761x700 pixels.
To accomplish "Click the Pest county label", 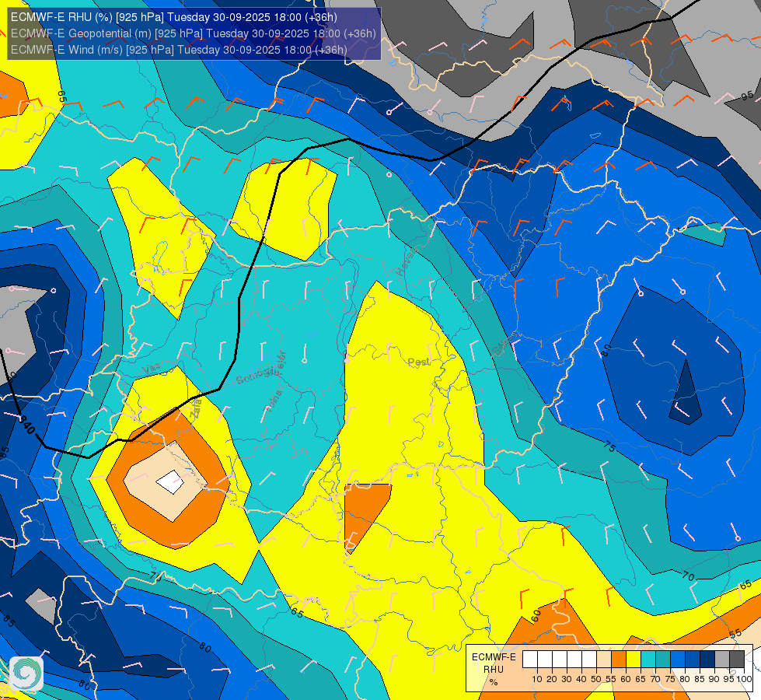I will point(418,362).
